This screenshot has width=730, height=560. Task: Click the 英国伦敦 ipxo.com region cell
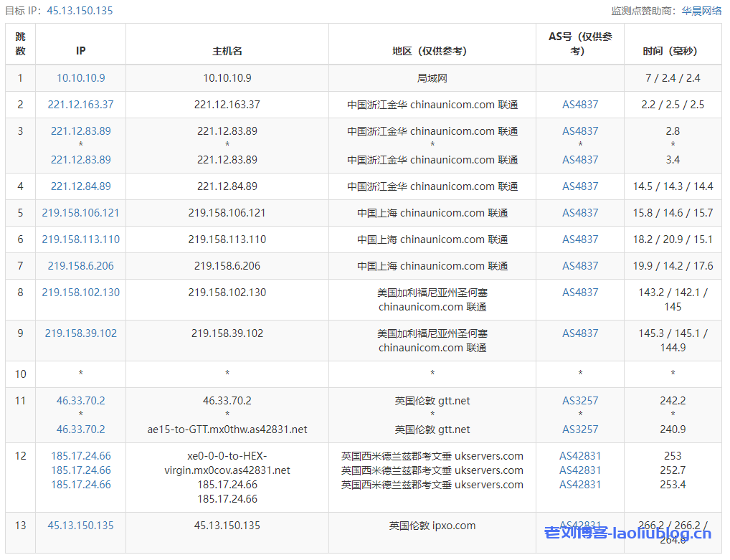click(432, 526)
